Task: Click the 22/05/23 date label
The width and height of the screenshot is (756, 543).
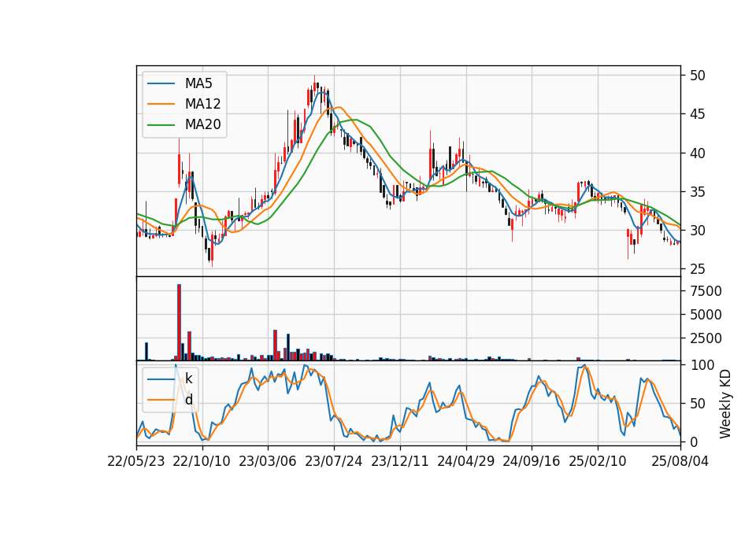Action: (136, 461)
